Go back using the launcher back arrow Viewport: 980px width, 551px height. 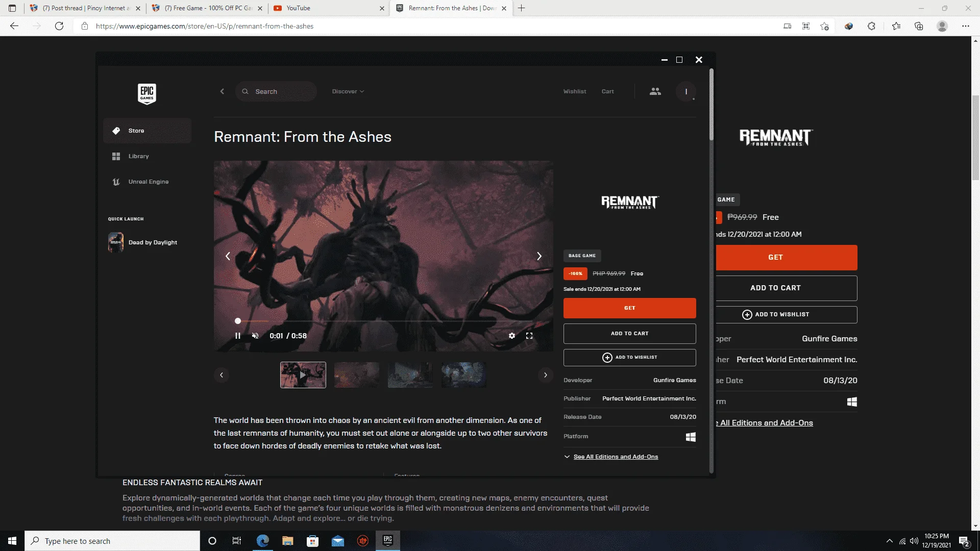click(x=222, y=91)
